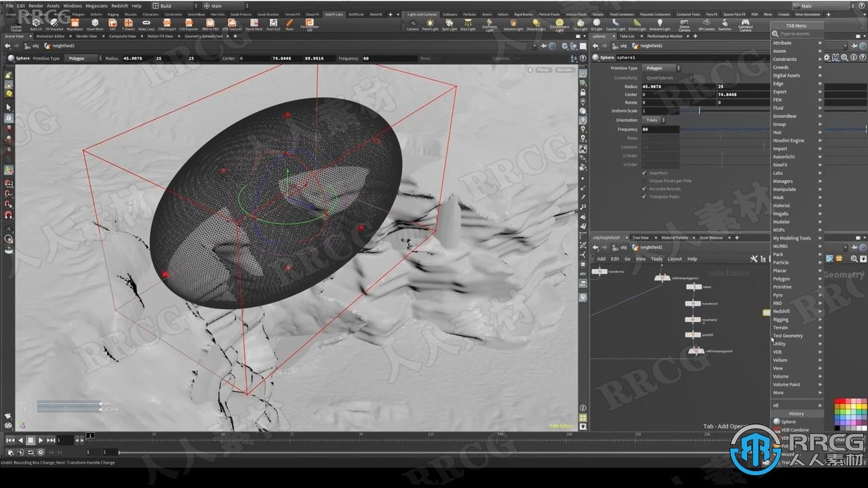The width and height of the screenshot is (868, 488).
Task: Open the MapsBaker shelf tool
Action: [x=75, y=25]
